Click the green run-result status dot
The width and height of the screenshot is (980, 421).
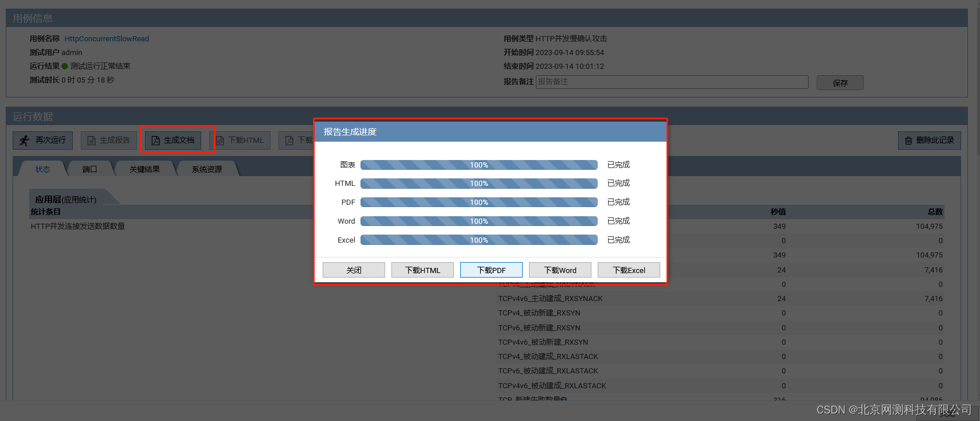tap(65, 66)
